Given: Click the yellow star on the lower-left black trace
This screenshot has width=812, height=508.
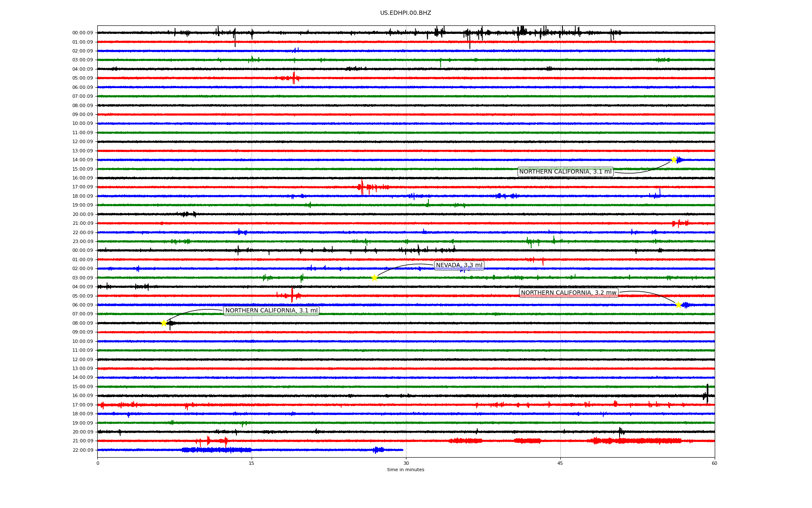Looking at the screenshot, I should [164, 323].
